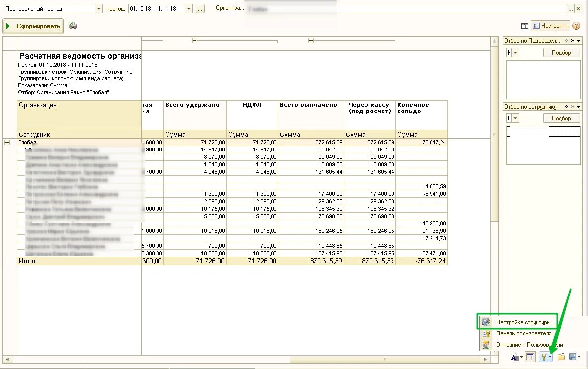
Task: Select column header НДФЛ
Action: click(x=252, y=114)
